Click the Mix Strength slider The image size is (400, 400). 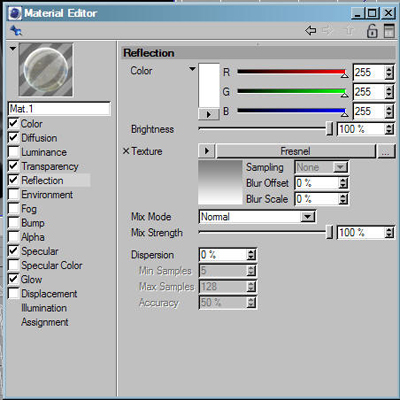265,232
